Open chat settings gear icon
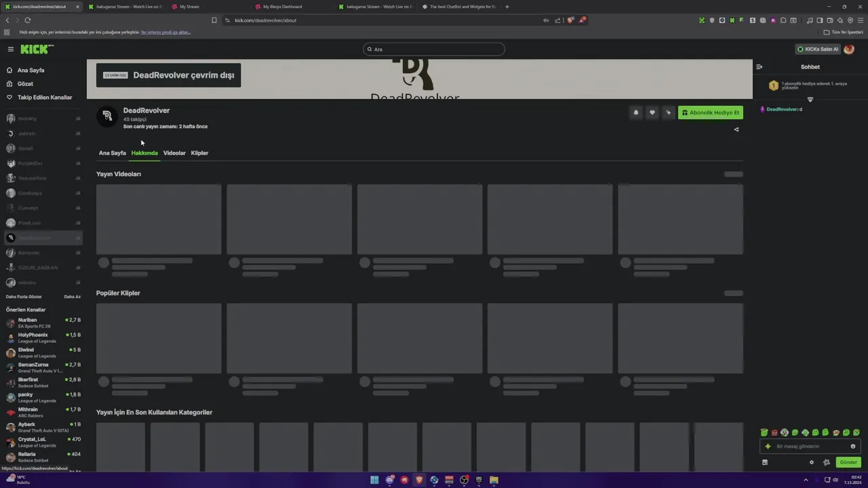Screen dimensions: 868x488 (x=812, y=462)
